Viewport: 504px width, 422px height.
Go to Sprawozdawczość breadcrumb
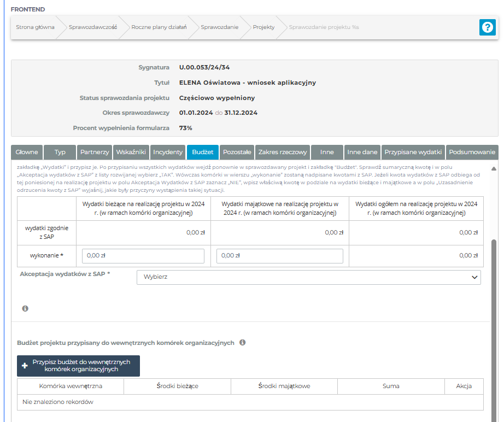pos(93,27)
